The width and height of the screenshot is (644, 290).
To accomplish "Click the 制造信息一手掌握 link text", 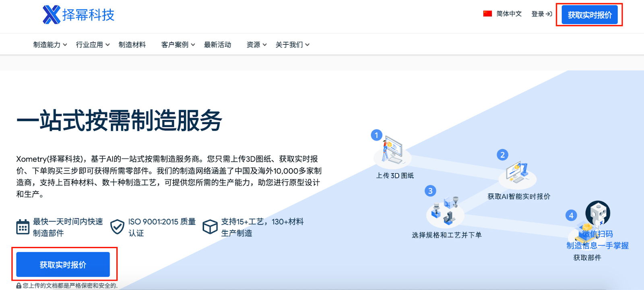I will [x=598, y=246].
